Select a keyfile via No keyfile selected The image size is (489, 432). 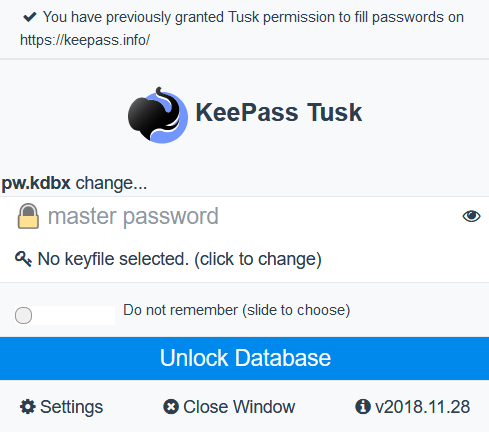[179, 259]
